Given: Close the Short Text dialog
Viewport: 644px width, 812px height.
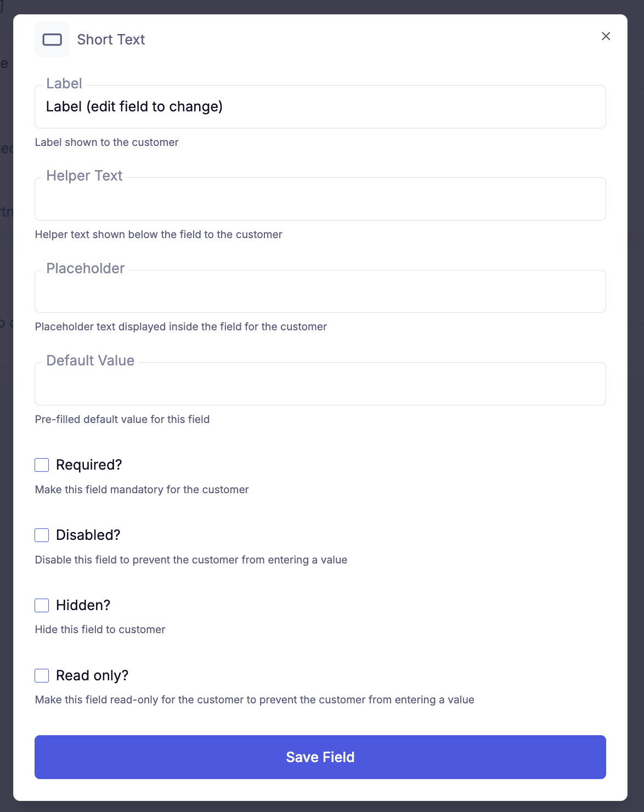Looking at the screenshot, I should [x=606, y=36].
